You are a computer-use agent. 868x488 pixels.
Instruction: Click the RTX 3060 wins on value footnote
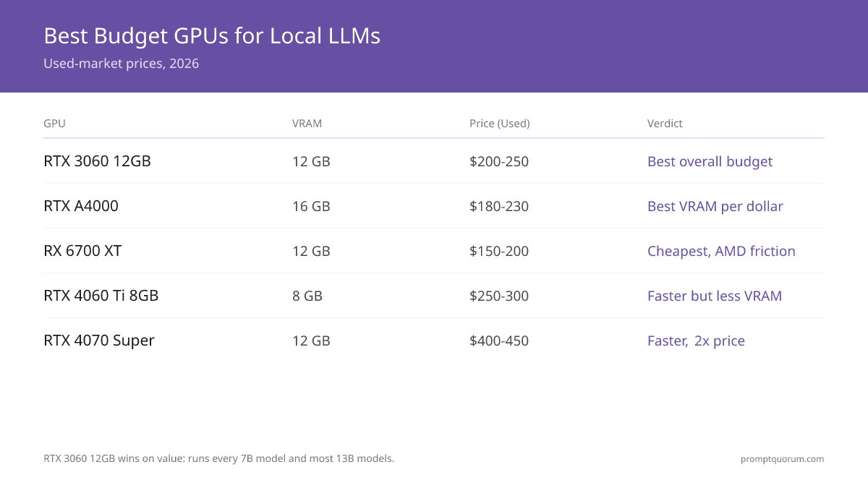click(219, 458)
